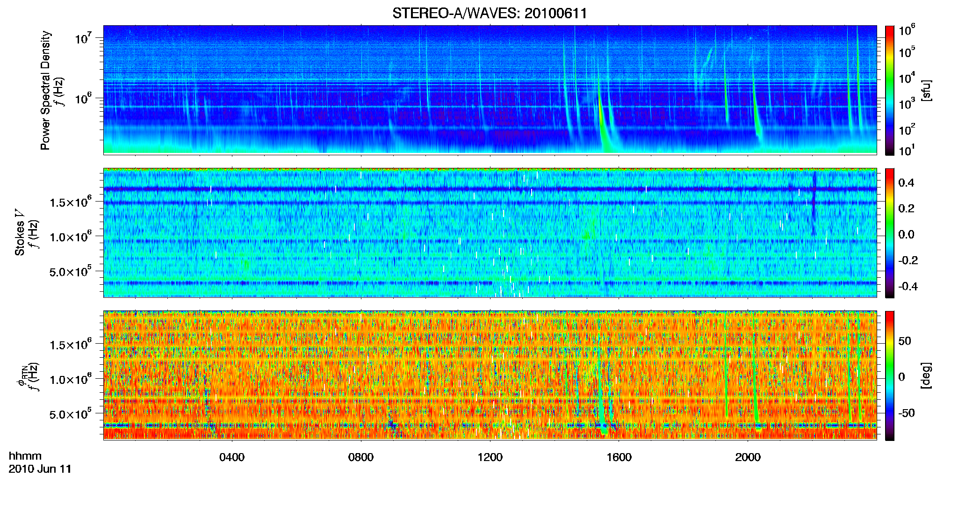Click the sfu power color bar
This screenshot has width=980, height=505.
coord(890,90)
